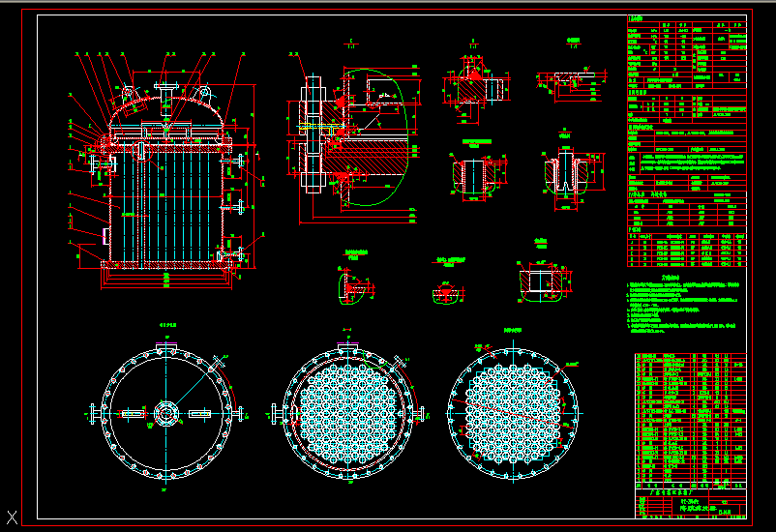Select the nozzle table rows above notes
776x532 pixels.
click(687, 248)
